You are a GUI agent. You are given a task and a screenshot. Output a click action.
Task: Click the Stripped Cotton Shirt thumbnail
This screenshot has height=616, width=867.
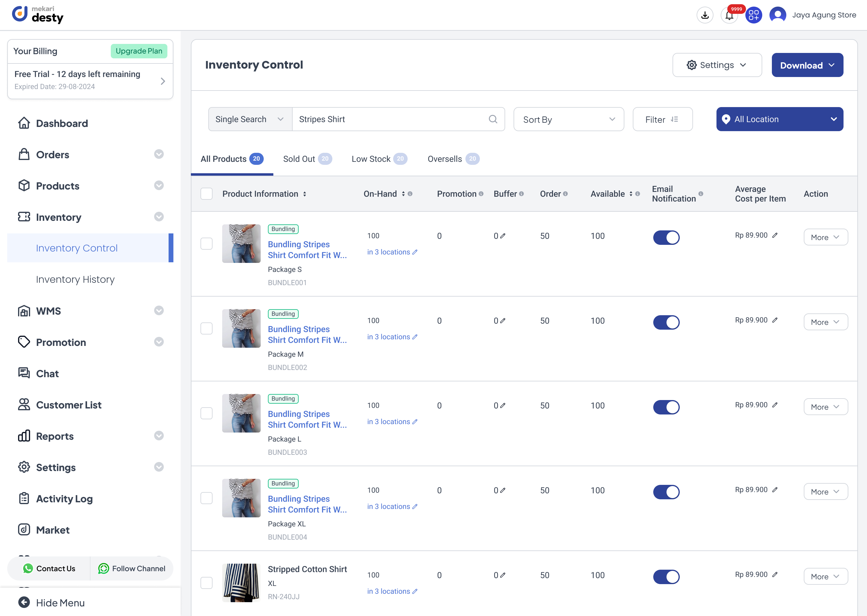point(241,583)
